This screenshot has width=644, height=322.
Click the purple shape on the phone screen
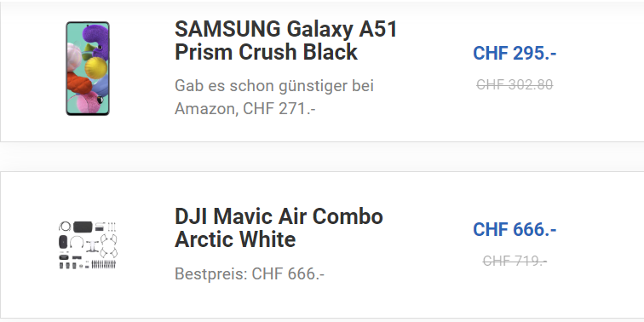point(96,41)
